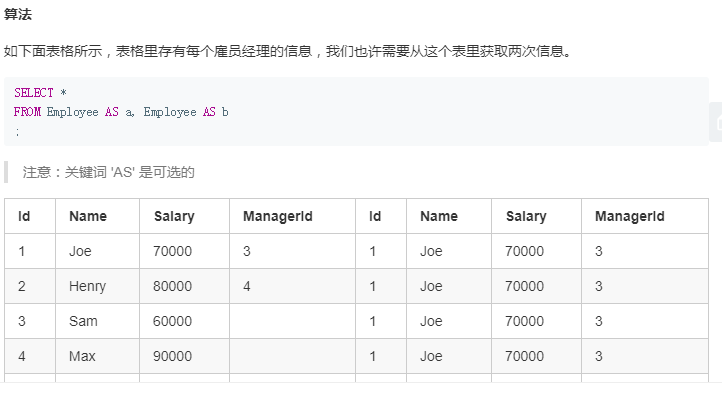The width and height of the screenshot is (722, 393).
Task: Click the asterisk after SELECT
Action: [x=64, y=93]
